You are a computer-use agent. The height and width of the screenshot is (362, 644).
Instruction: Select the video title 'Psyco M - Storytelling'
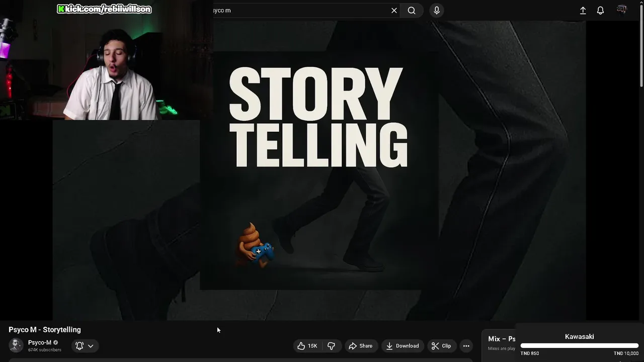pyautogui.click(x=45, y=330)
